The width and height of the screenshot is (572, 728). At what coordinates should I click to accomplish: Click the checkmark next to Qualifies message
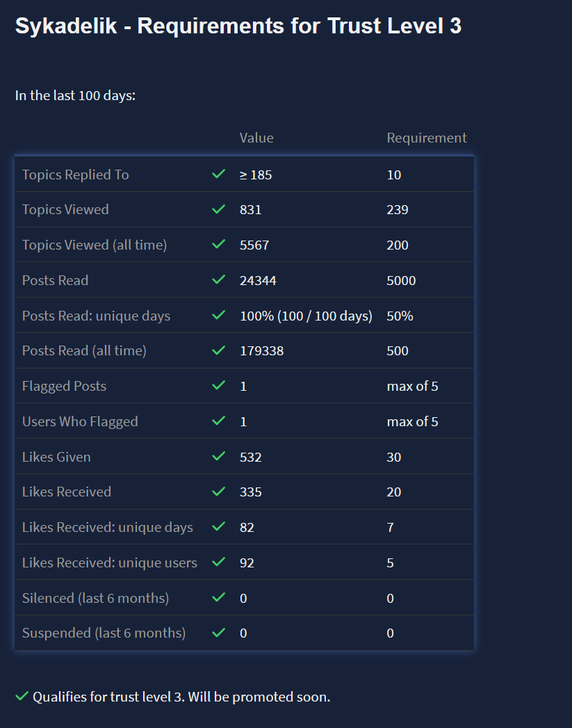click(22, 696)
